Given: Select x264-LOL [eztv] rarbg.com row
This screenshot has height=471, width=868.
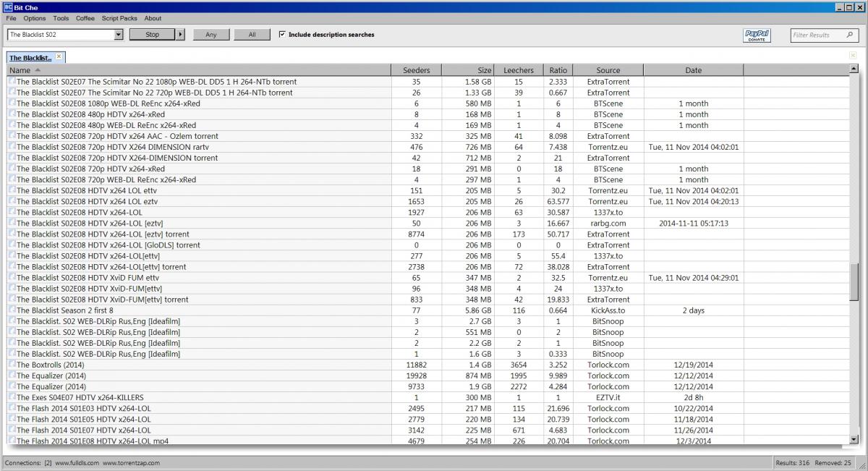Looking at the screenshot, I should (428, 224).
